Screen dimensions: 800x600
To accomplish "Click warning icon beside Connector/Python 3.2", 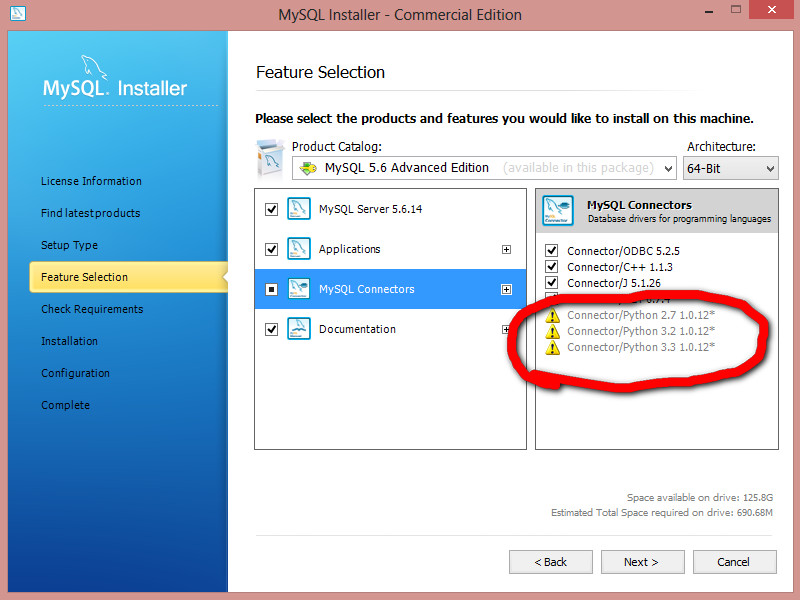I will coord(552,332).
